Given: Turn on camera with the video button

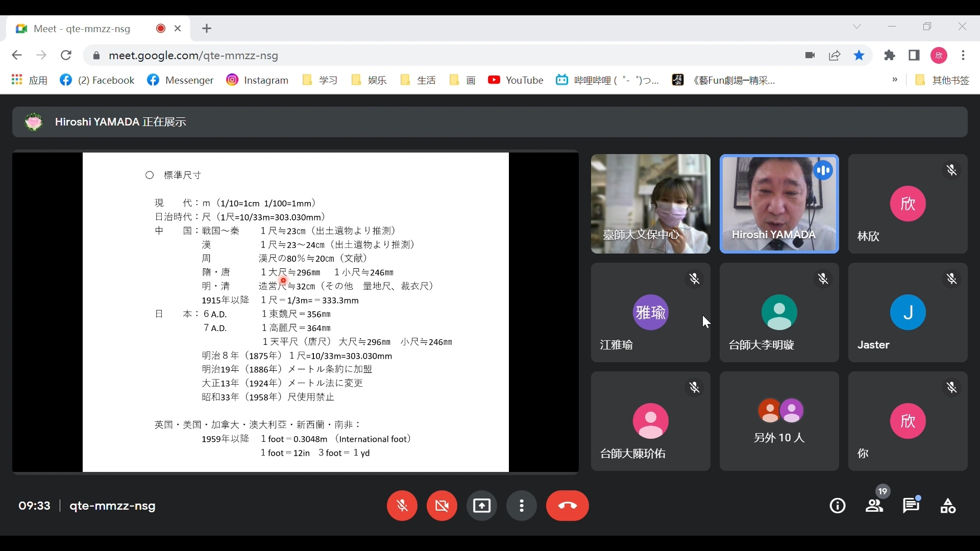Looking at the screenshot, I should click(442, 506).
